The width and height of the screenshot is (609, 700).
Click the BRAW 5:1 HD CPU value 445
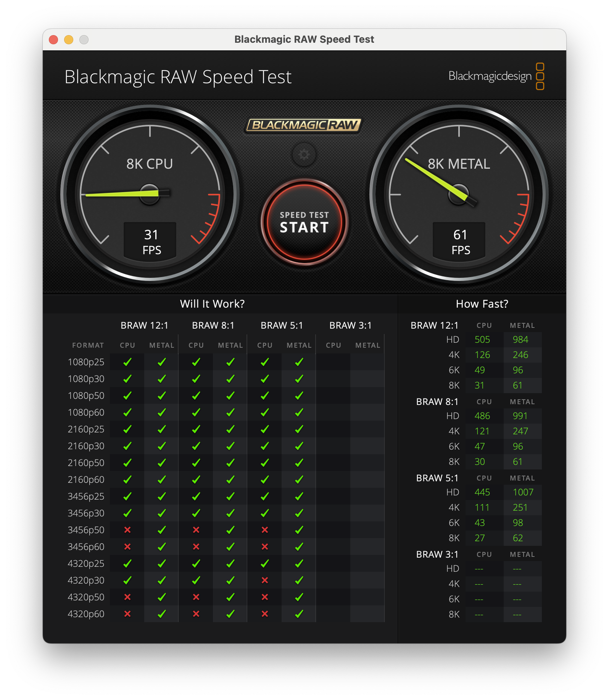[x=482, y=492]
